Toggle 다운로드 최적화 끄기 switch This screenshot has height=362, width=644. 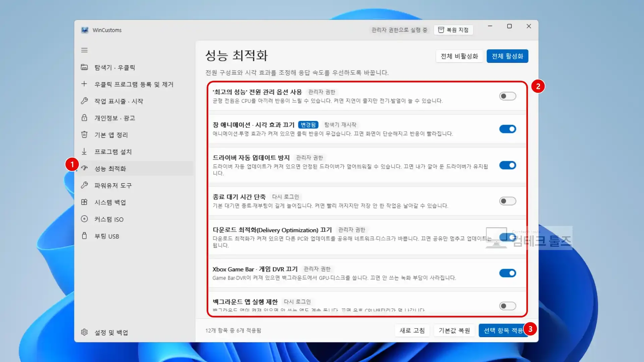[507, 237]
